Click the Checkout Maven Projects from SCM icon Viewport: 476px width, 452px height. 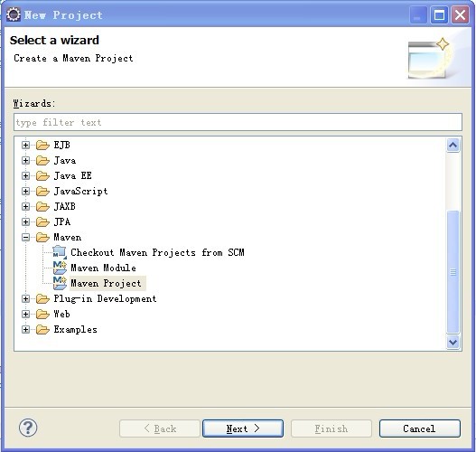[x=60, y=252]
